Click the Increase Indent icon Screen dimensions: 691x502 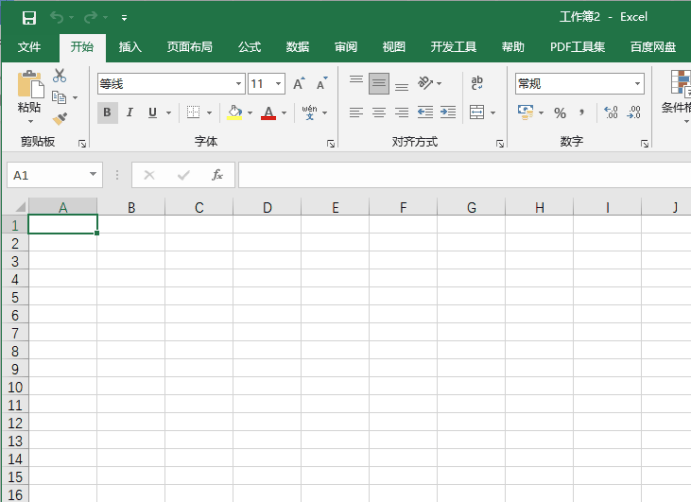coord(448,112)
